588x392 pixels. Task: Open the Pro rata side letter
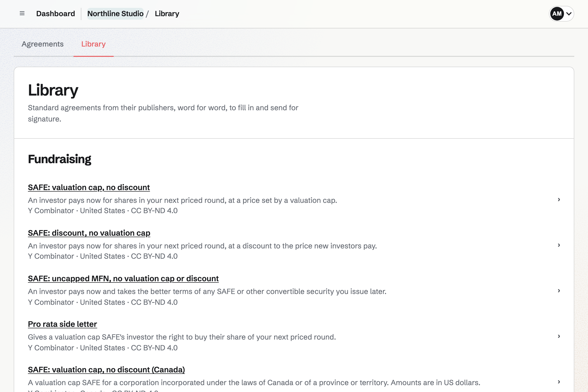[x=62, y=324]
